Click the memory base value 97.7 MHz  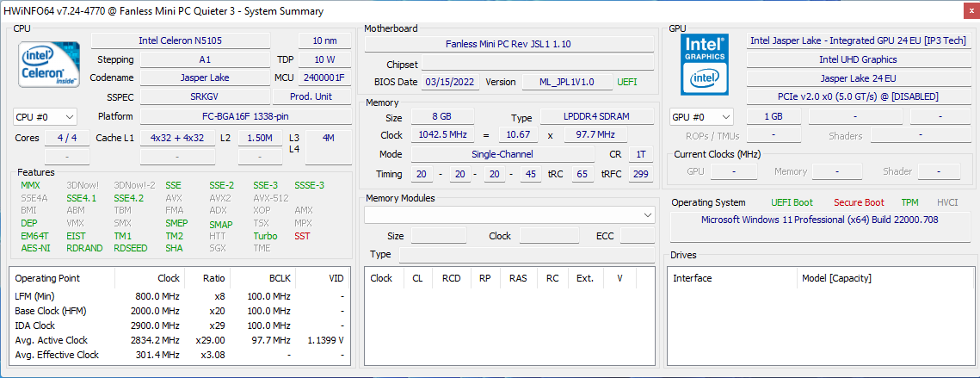tap(595, 134)
